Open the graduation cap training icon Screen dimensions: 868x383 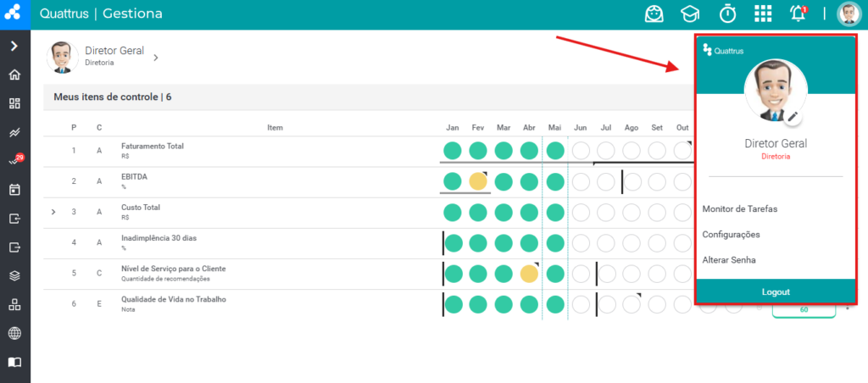click(x=690, y=14)
